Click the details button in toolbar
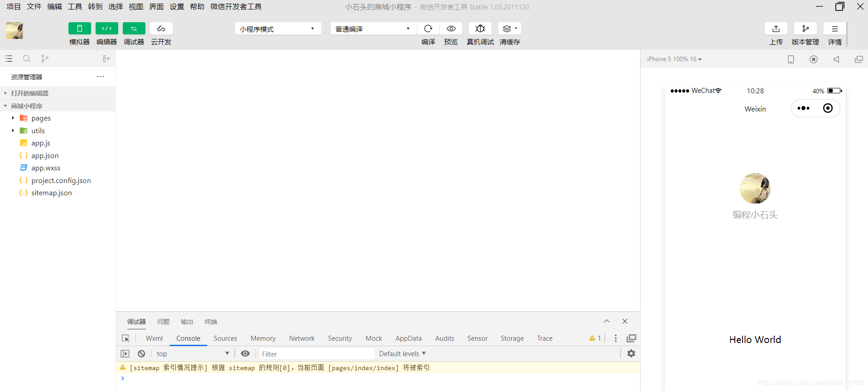 click(834, 29)
